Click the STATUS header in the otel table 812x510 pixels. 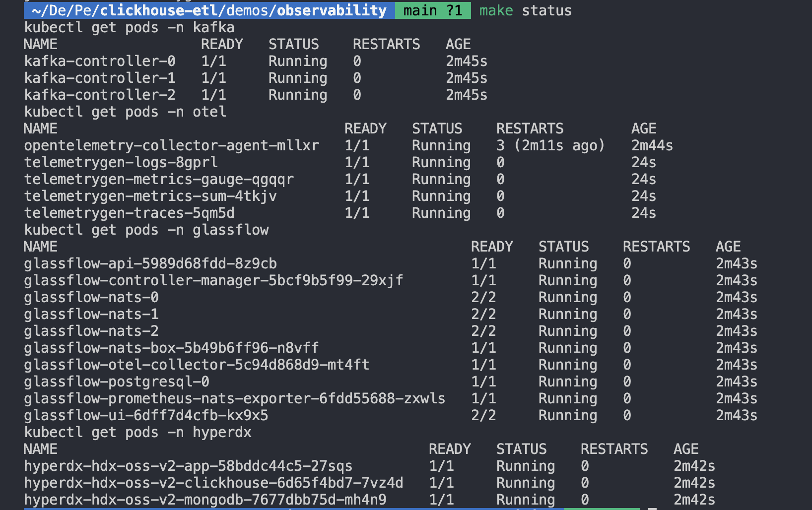pos(437,128)
